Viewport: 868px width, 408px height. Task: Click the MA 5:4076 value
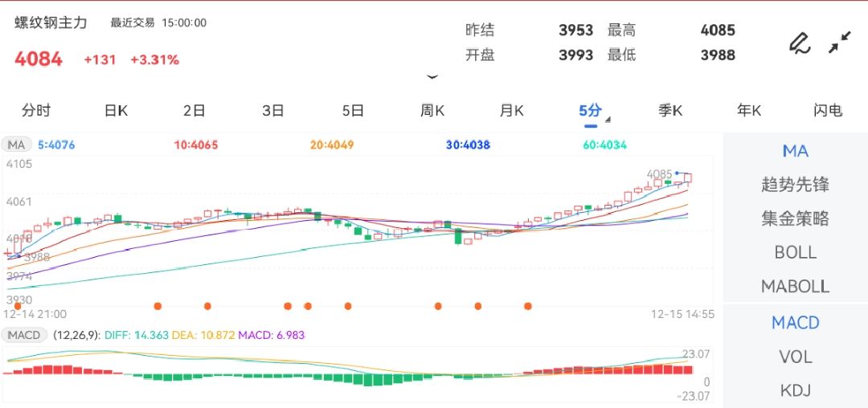56,145
